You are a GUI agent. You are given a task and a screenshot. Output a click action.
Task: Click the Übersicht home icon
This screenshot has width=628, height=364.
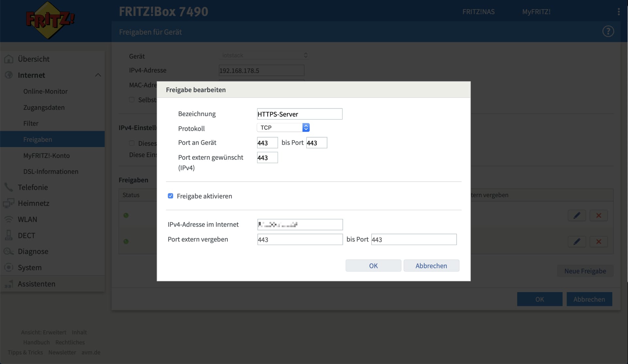click(9, 59)
